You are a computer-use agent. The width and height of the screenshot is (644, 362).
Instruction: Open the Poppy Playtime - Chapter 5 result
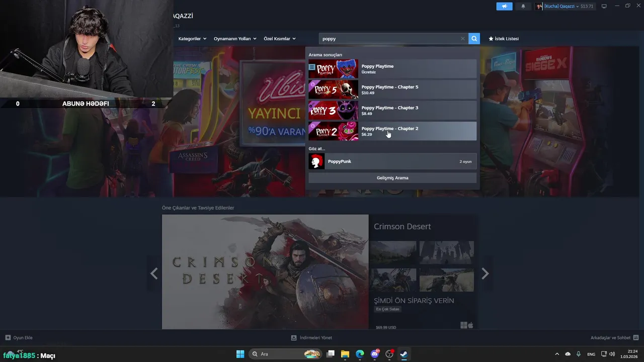pos(392,89)
